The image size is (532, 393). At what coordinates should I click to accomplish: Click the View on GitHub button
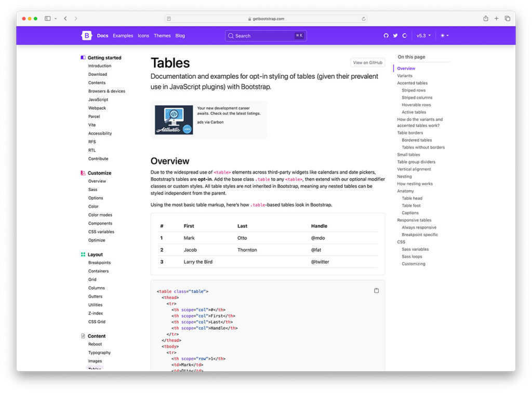click(x=367, y=62)
